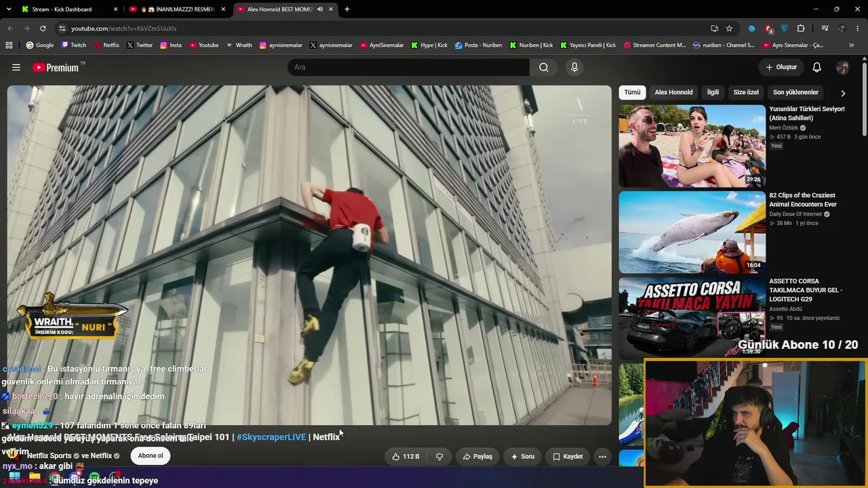Click the Soru ask button
Screen dimensions: 868x488
[x=523, y=456]
